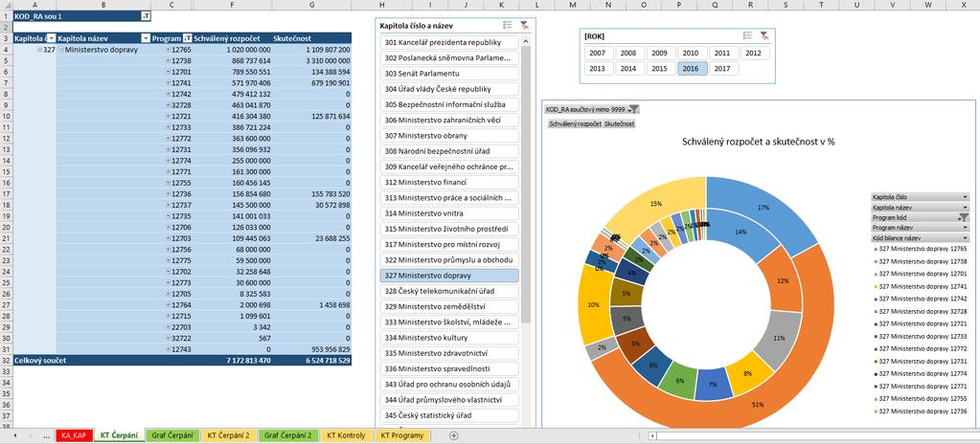The image size is (980, 444).
Task: Select year 2010 in ROK slicer
Action: [x=692, y=53]
